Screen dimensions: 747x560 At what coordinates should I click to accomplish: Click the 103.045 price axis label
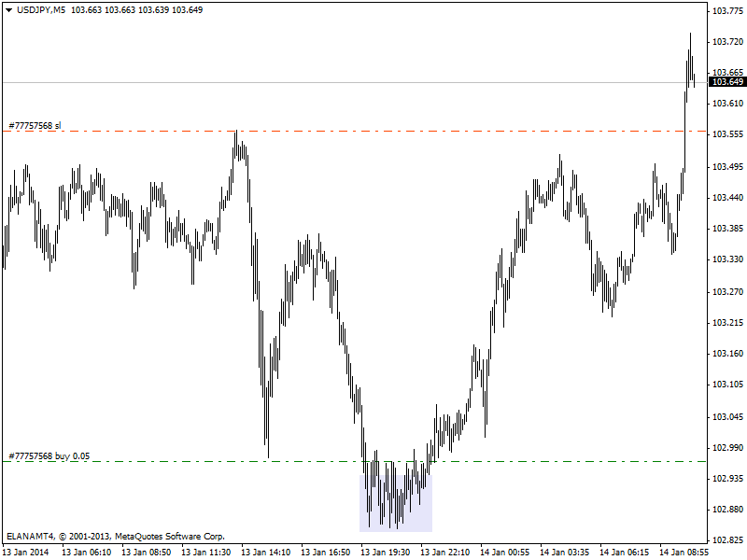[x=727, y=417]
